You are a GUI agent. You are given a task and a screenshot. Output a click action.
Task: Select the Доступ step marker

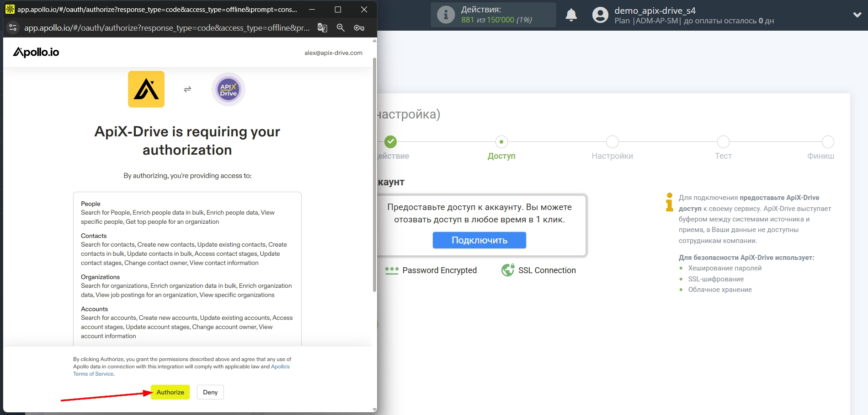click(501, 142)
